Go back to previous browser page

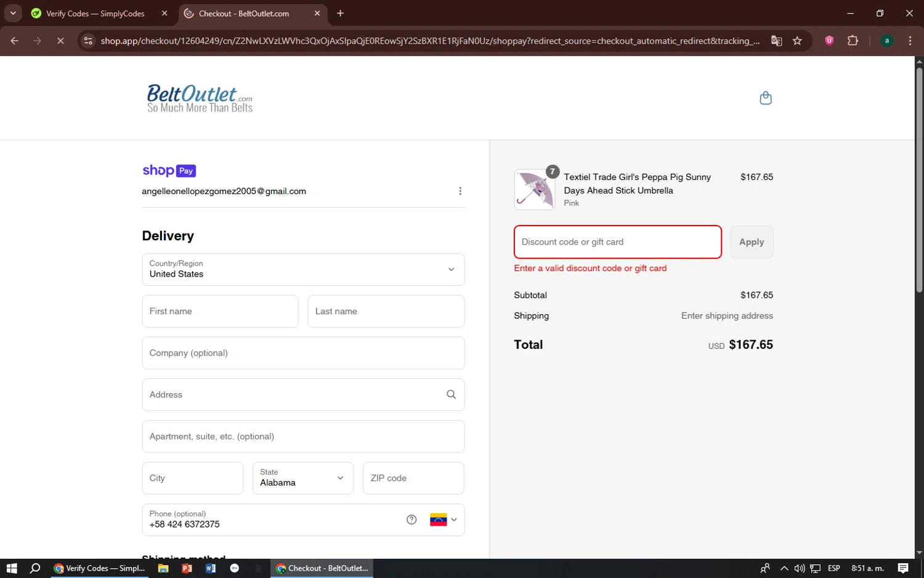pos(15,41)
